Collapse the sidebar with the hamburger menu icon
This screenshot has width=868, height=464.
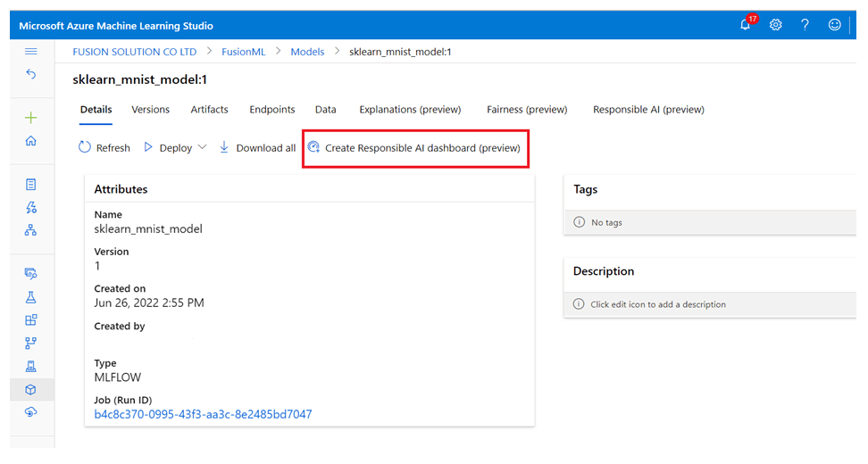point(31,52)
